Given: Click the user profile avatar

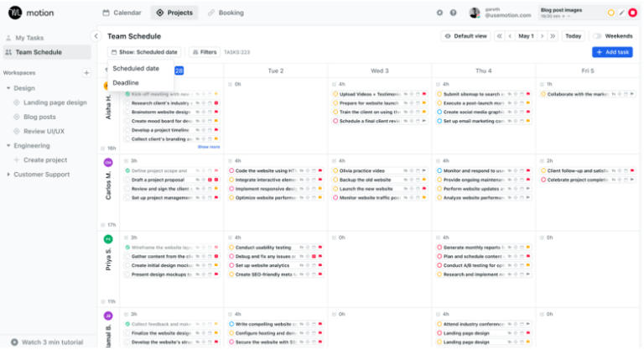Looking at the screenshot, I should 475,13.
